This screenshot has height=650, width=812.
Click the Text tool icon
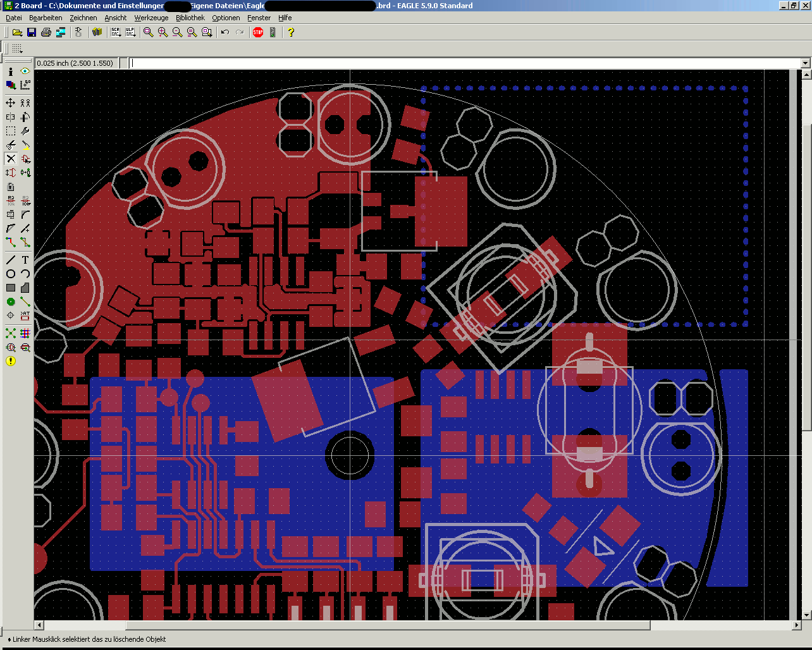click(x=25, y=260)
